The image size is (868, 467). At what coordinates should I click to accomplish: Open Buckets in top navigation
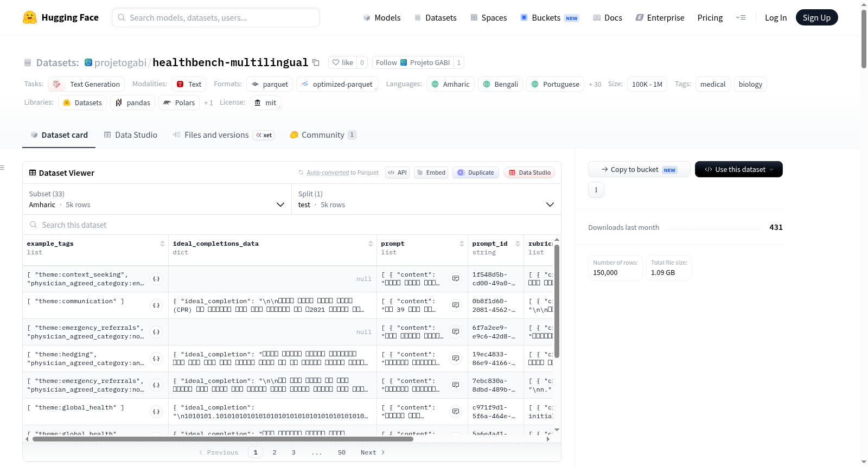pyautogui.click(x=550, y=17)
